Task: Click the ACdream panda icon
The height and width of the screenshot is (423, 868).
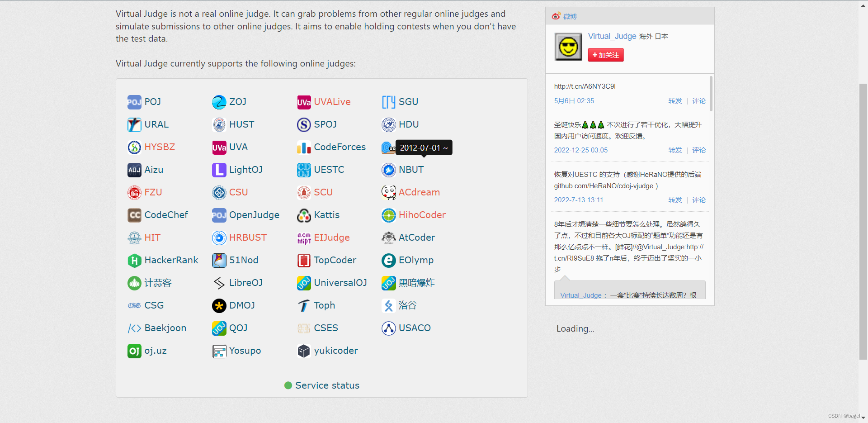Action: [388, 192]
